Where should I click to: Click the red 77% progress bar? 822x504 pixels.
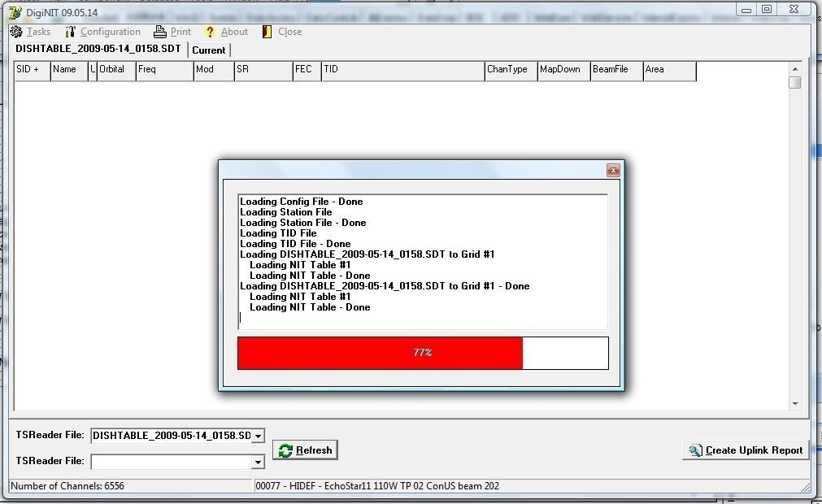point(380,353)
